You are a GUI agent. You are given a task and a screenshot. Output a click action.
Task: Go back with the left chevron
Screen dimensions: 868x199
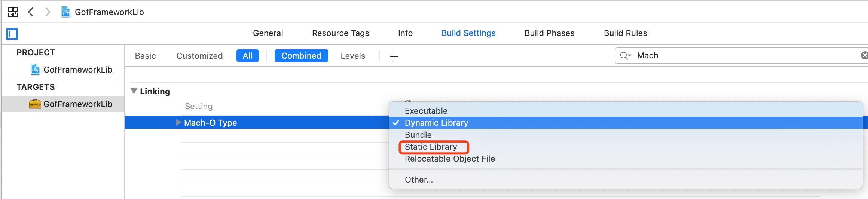(x=31, y=12)
